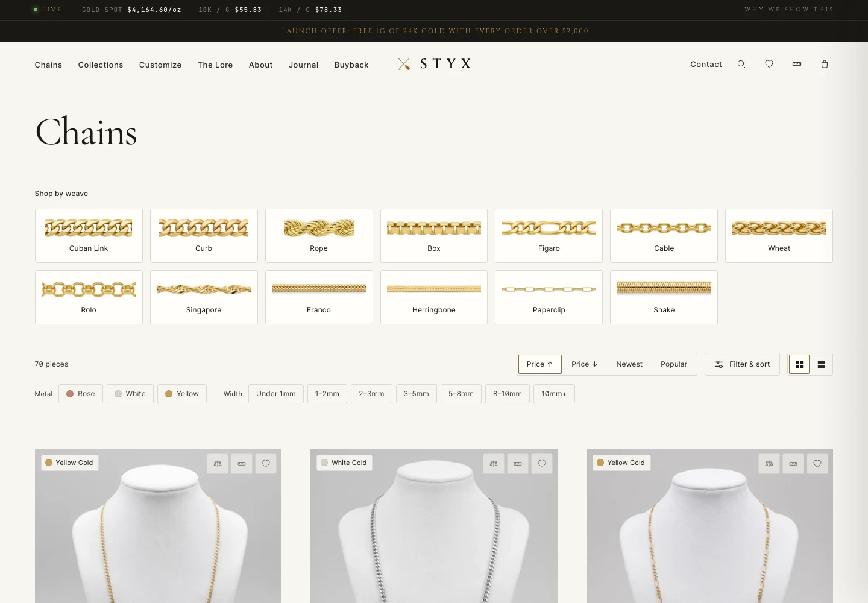The height and width of the screenshot is (603, 868).
Task: Select the 2–3mm width filter
Action: [371, 394]
